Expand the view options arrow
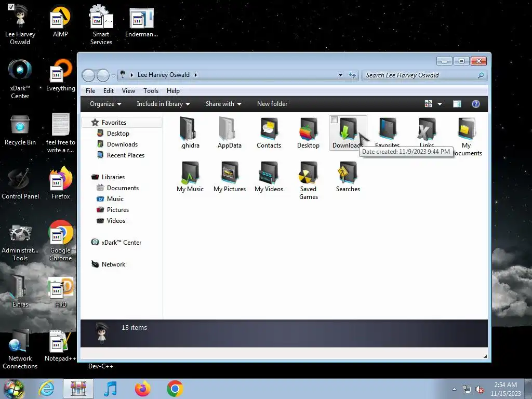The height and width of the screenshot is (399, 532). point(440,104)
